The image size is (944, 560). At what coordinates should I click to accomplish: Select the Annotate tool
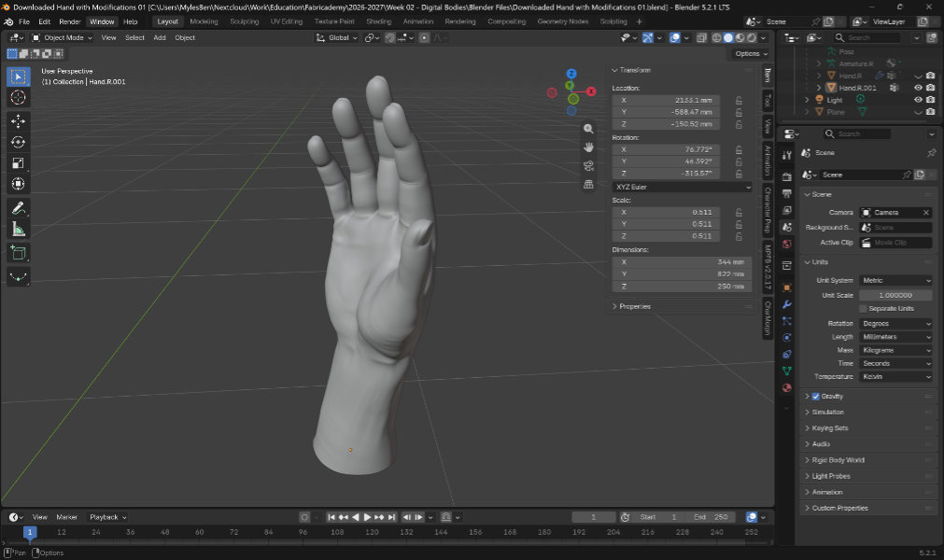point(18,208)
